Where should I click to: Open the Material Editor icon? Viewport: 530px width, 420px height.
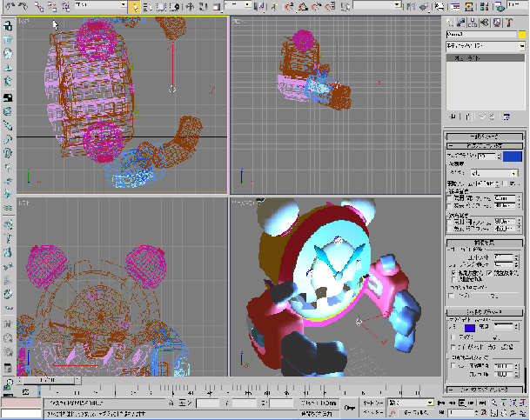(485, 6)
